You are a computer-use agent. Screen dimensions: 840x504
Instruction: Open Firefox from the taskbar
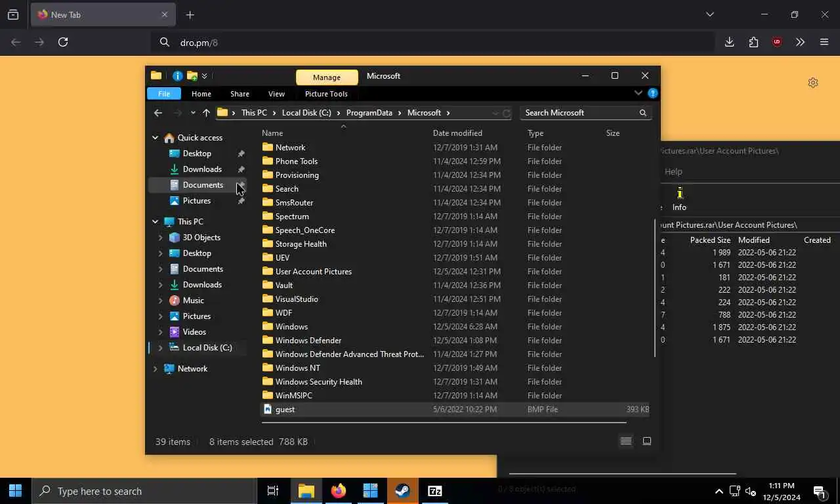[338, 491]
